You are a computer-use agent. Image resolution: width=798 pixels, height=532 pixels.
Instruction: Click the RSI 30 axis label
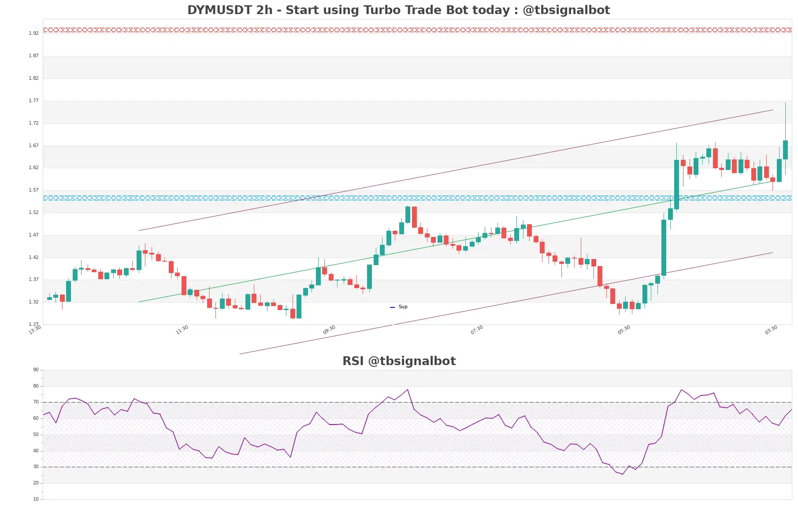(36, 467)
